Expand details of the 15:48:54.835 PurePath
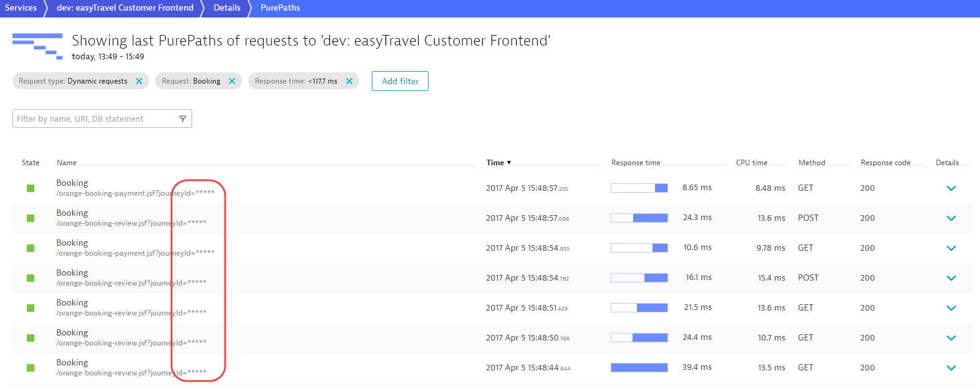 951,248
